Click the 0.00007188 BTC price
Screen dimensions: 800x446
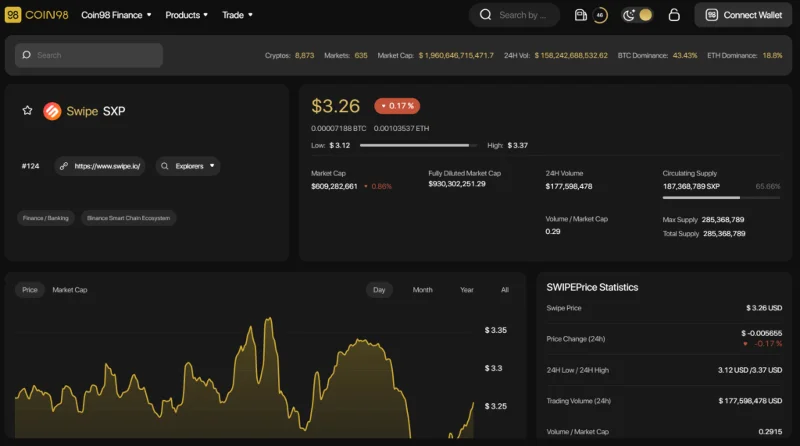(x=338, y=128)
